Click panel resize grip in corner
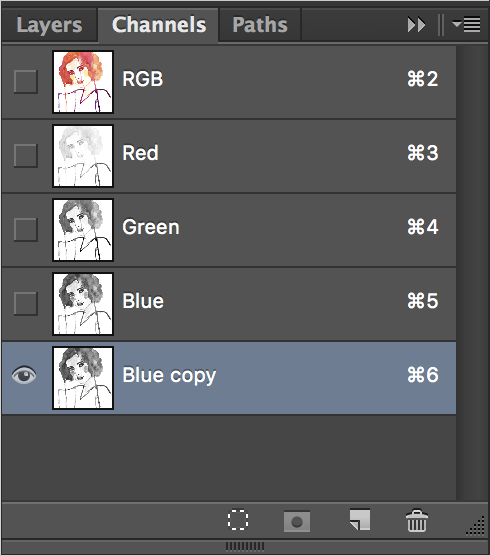Image resolution: width=490 pixels, height=556 pixels. [475, 526]
